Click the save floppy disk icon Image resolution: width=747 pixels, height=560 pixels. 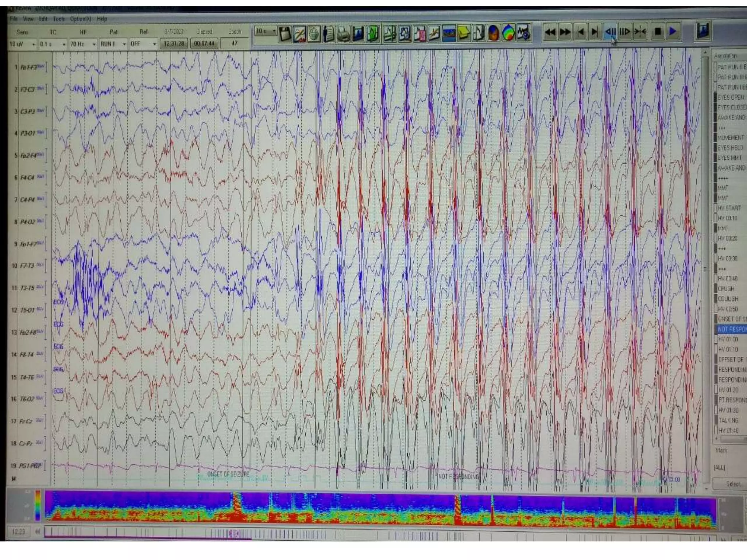click(x=285, y=34)
